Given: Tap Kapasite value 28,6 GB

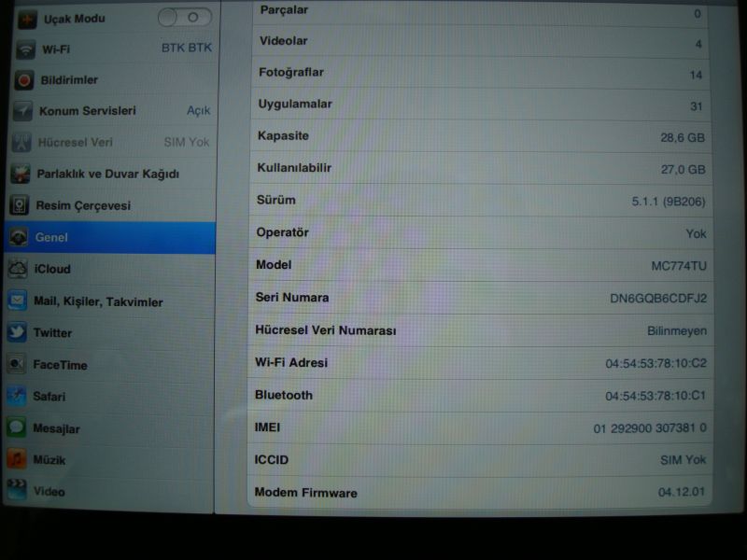Looking at the screenshot, I should [683, 138].
